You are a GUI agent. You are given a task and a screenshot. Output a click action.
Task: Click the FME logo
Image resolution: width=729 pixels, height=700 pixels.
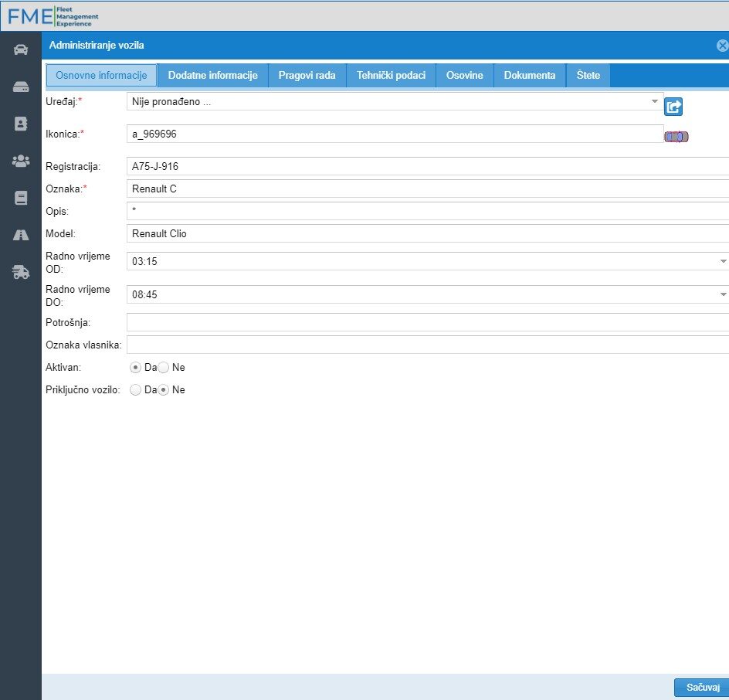click(x=53, y=16)
